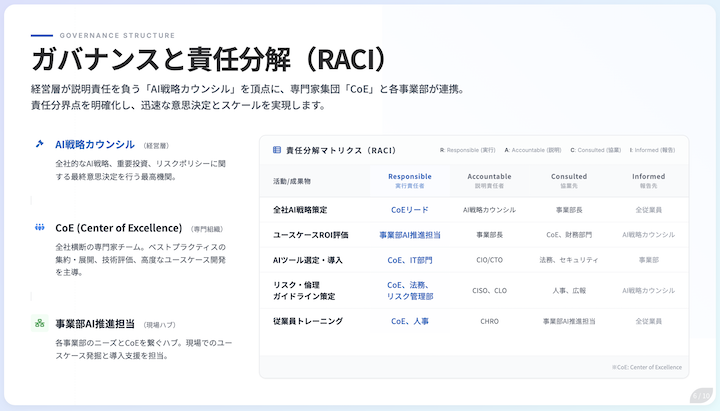Click the main title ガバナンスと責任分解（RACI）
The width and height of the screenshot is (720, 411).
click(x=210, y=59)
